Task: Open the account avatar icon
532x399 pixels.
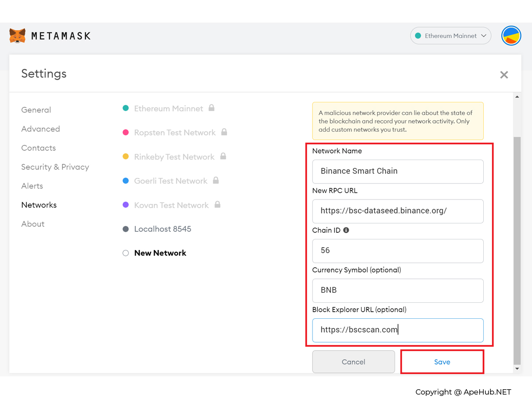Action: click(511, 36)
